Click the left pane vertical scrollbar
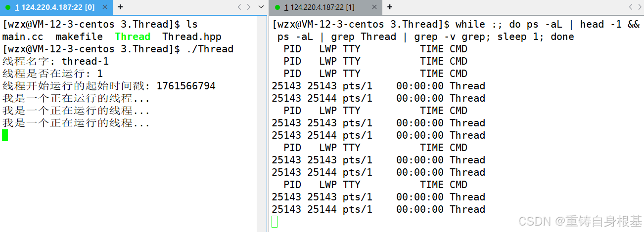 pyautogui.click(x=262, y=123)
